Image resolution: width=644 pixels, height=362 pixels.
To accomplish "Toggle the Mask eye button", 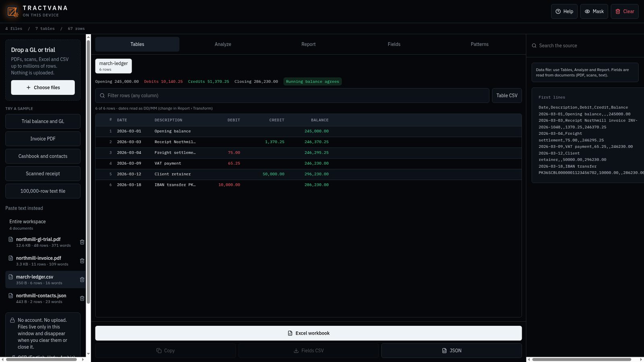I will point(594,12).
